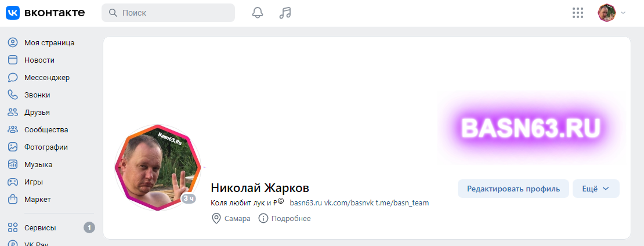The width and height of the screenshot is (644, 246).
Task: Click the Новости sidebar icon
Action: tap(13, 60)
